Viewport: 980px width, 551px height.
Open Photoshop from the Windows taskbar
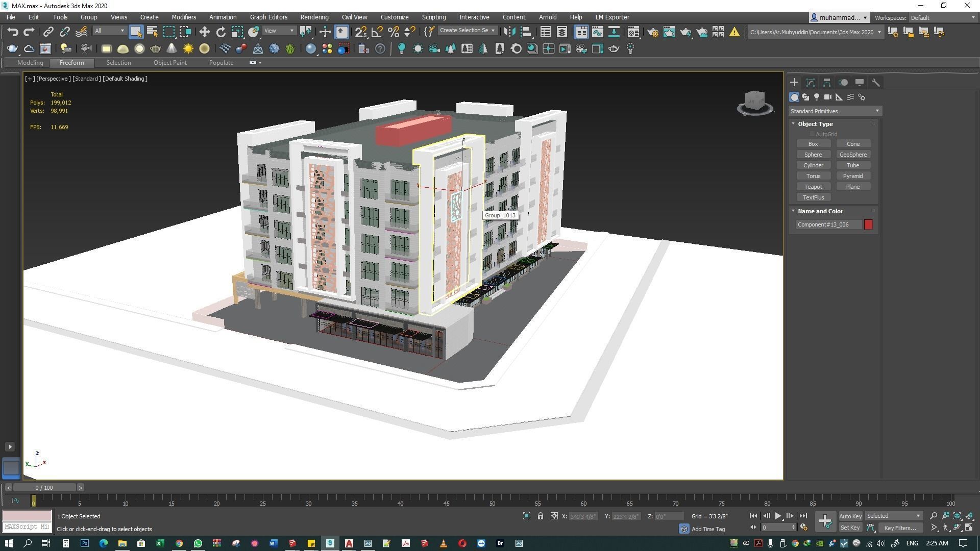(85, 543)
